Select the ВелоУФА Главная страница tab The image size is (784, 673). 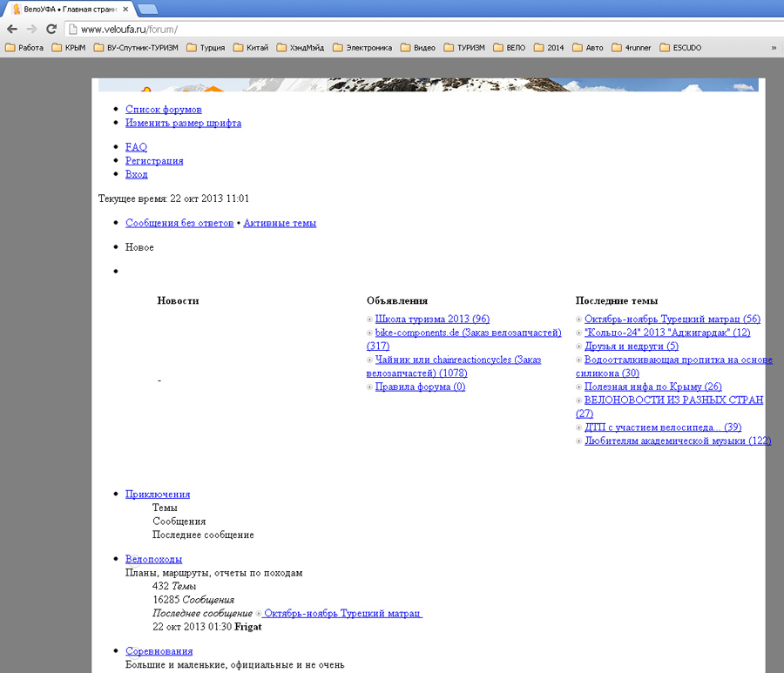point(69,9)
